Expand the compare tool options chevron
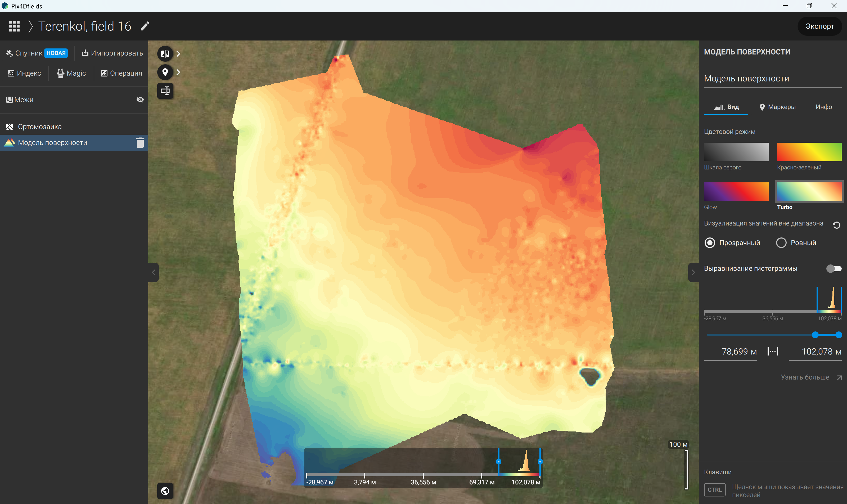The width and height of the screenshot is (847, 504). point(179,54)
